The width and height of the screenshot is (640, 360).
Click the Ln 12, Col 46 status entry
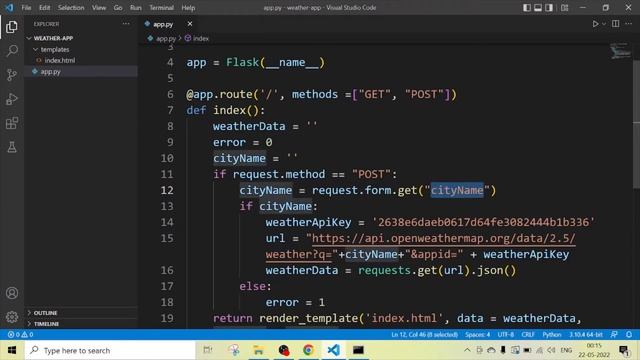pyautogui.click(x=424, y=335)
